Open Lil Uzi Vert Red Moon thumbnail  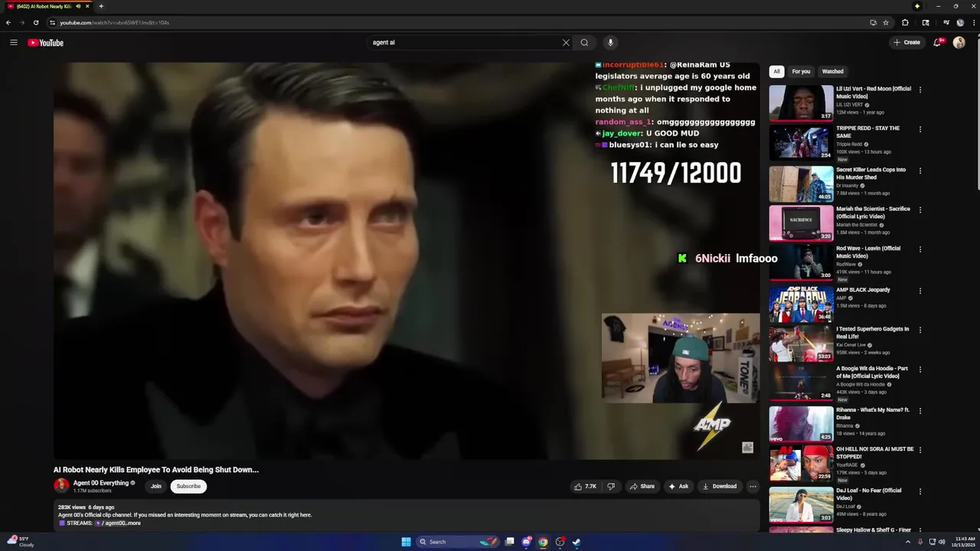click(801, 103)
